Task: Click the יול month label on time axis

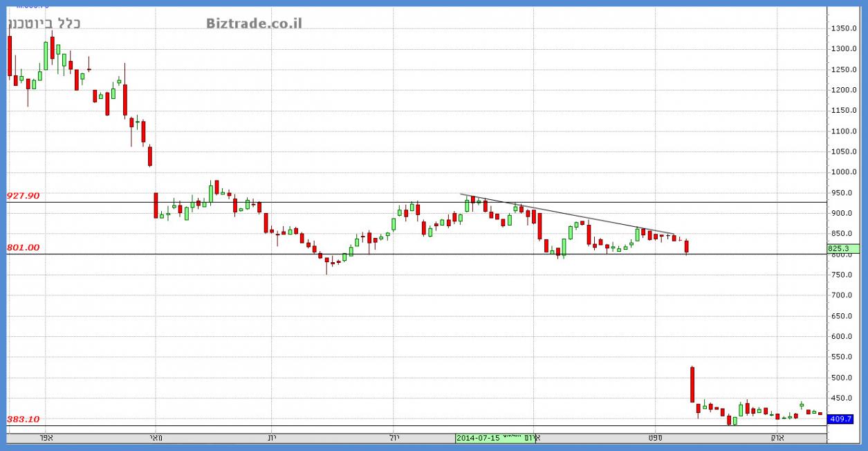Action: (393, 438)
